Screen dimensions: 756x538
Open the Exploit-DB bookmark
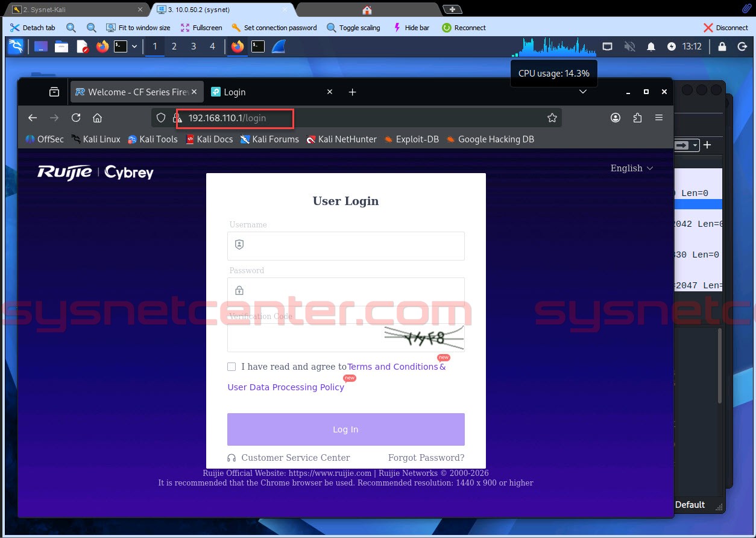412,139
